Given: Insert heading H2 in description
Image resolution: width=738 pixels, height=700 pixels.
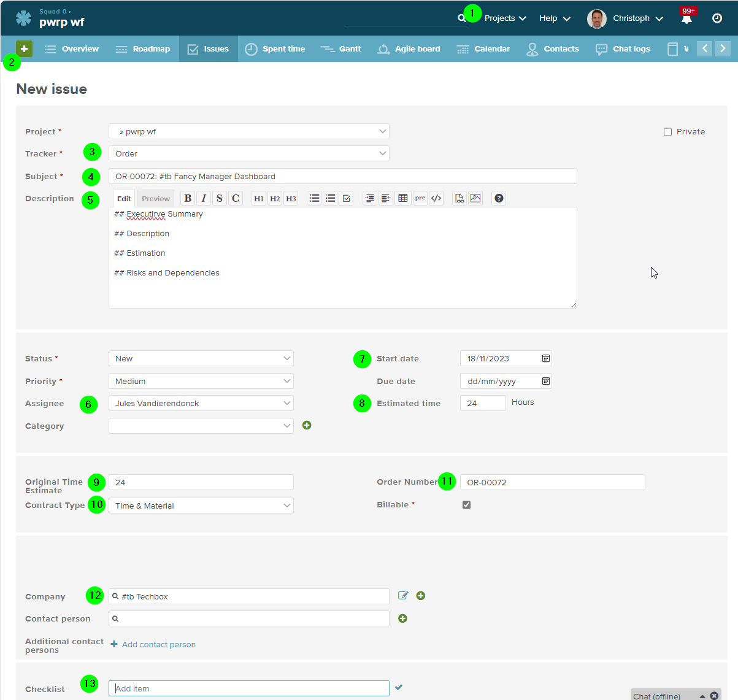Looking at the screenshot, I should 275,198.
